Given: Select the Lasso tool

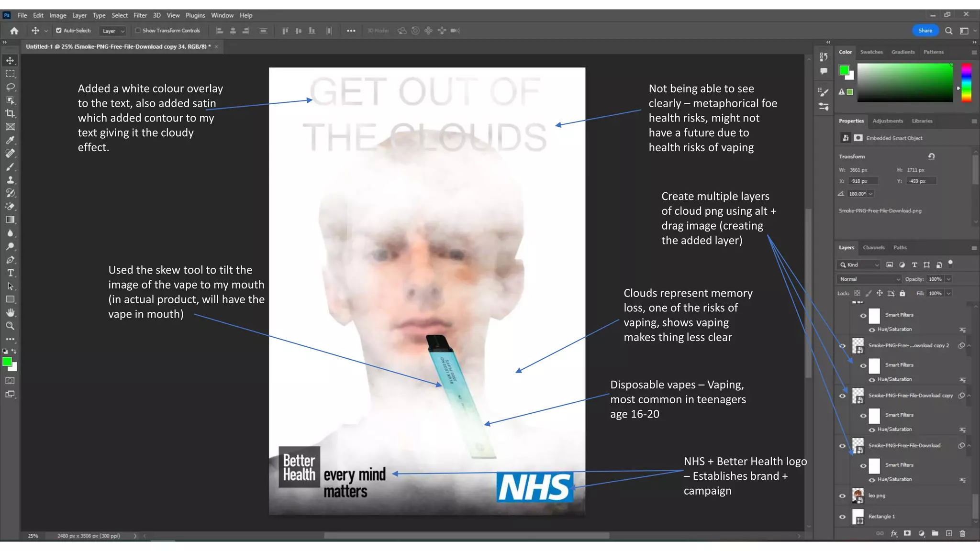Looking at the screenshot, I should coord(10,87).
